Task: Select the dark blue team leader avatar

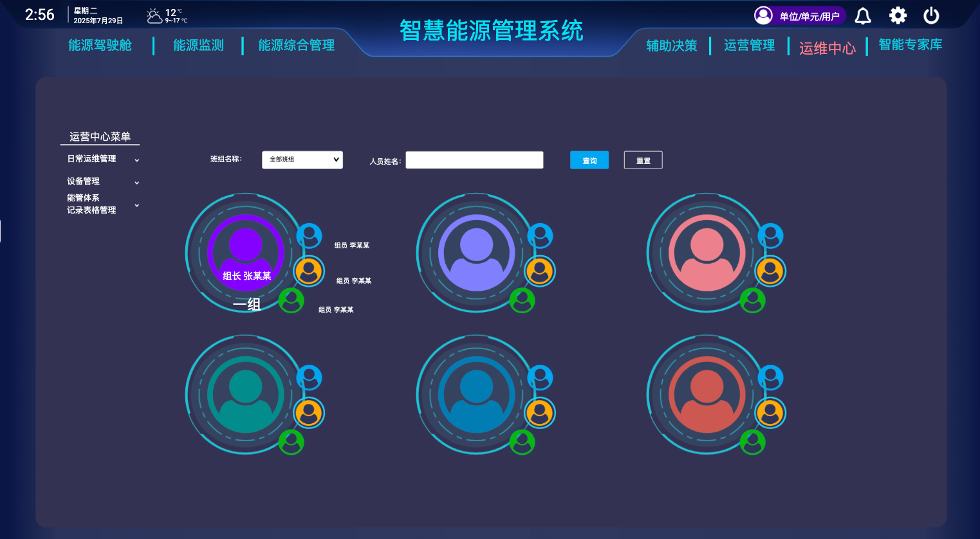Action: click(x=477, y=394)
